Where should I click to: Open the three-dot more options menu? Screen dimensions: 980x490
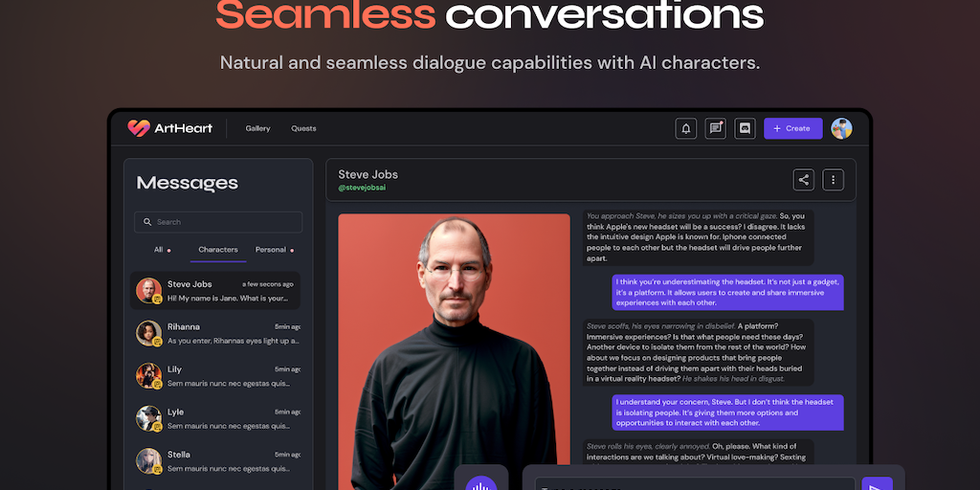[834, 180]
